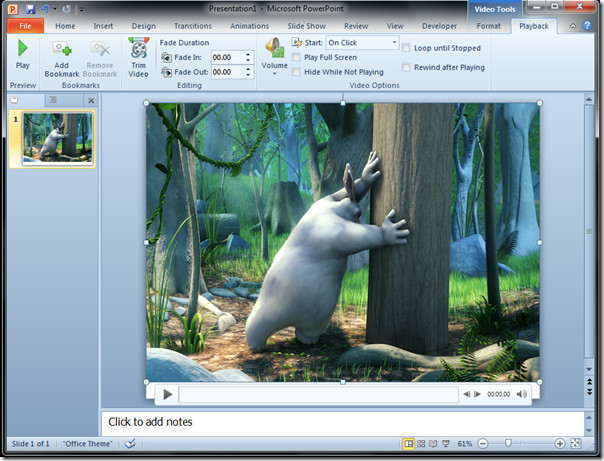Minimize the ribbon with the caret icon
The image size is (604, 461).
coord(573,26)
